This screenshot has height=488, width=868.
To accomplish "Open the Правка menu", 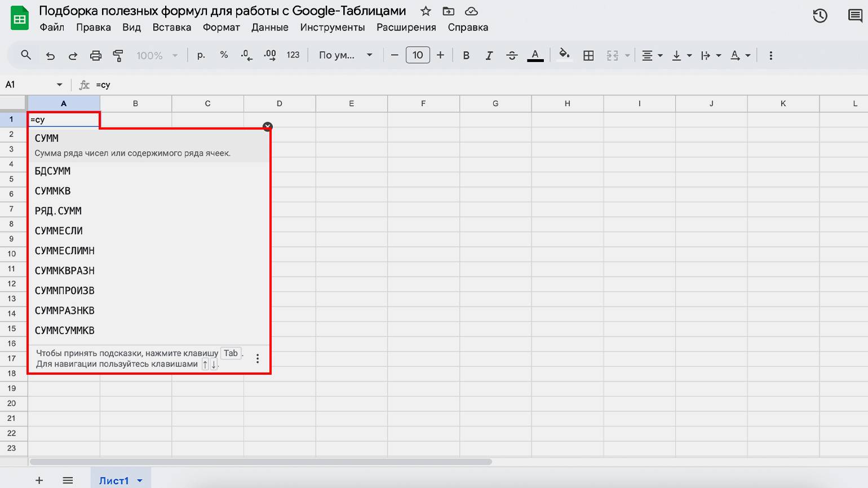I will [94, 27].
